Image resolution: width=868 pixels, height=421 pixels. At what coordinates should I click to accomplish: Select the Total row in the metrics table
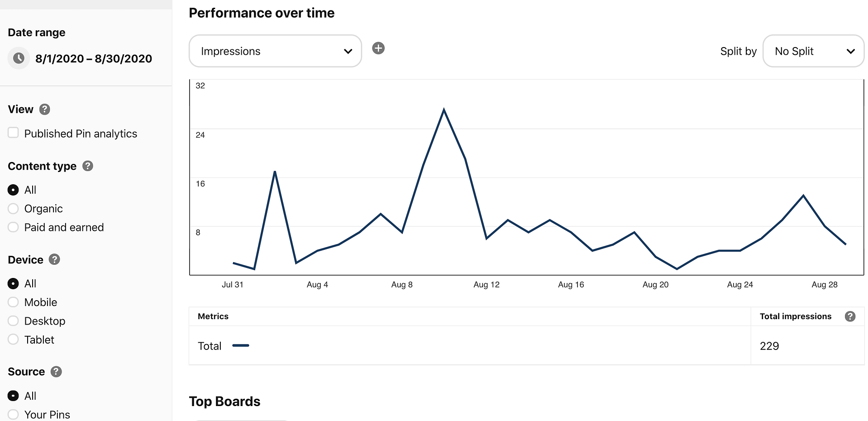(210, 345)
